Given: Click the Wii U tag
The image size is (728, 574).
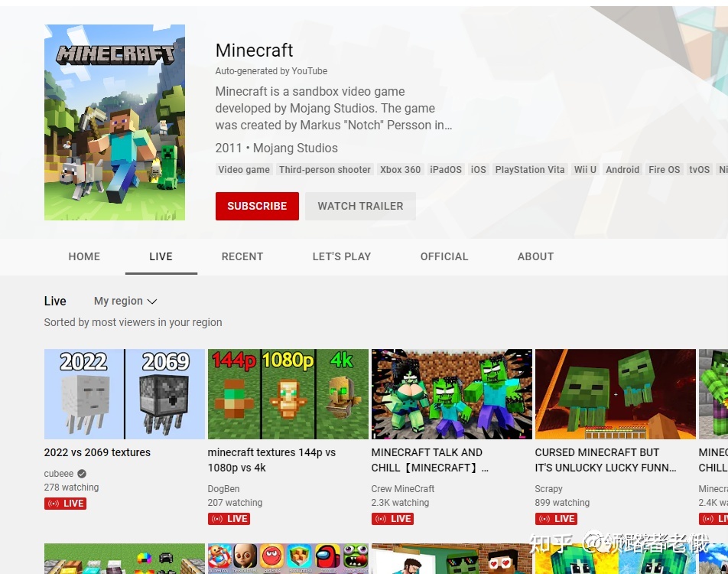Looking at the screenshot, I should coord(585,170).
